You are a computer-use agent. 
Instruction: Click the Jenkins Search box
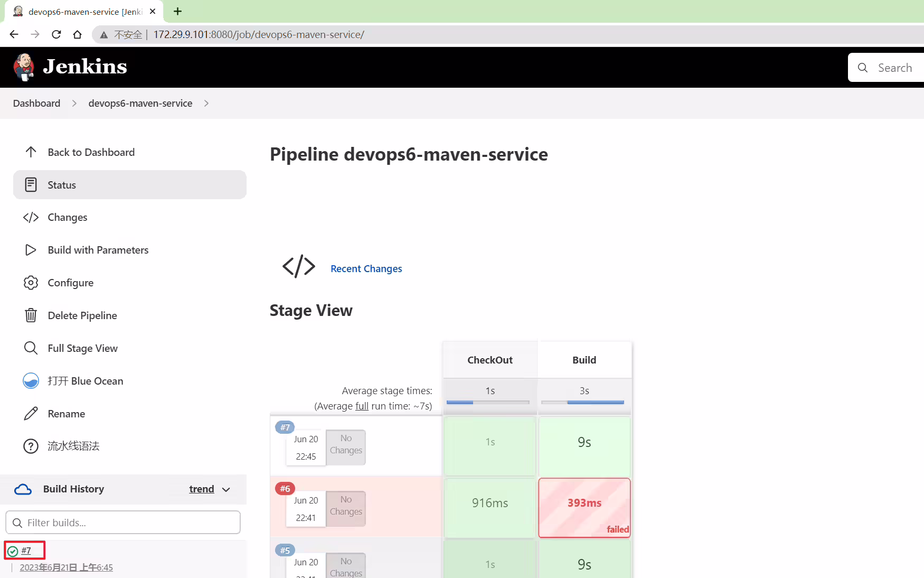point(887,68)
